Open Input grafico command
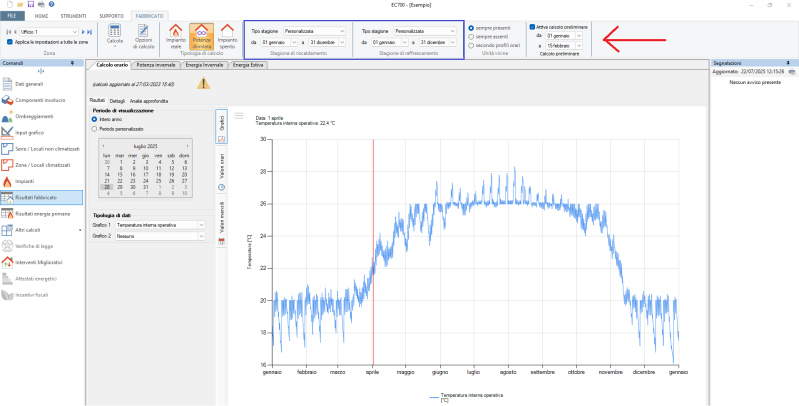This screenshot has height=406, width=799. point(31,134)
